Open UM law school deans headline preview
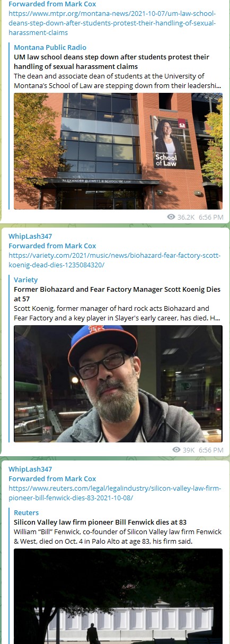This screenshot has height=644, width=230. [x=111, y=62]
